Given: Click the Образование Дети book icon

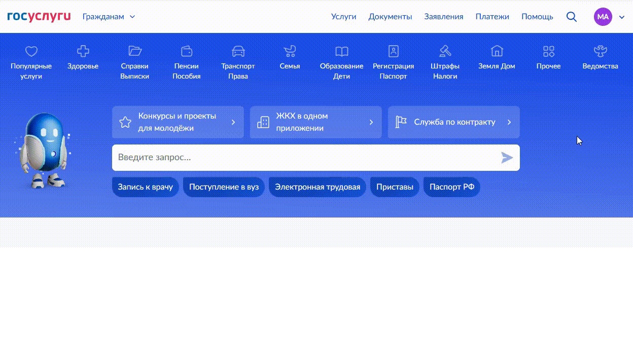Looking at the screenshot, I should 341,51.
